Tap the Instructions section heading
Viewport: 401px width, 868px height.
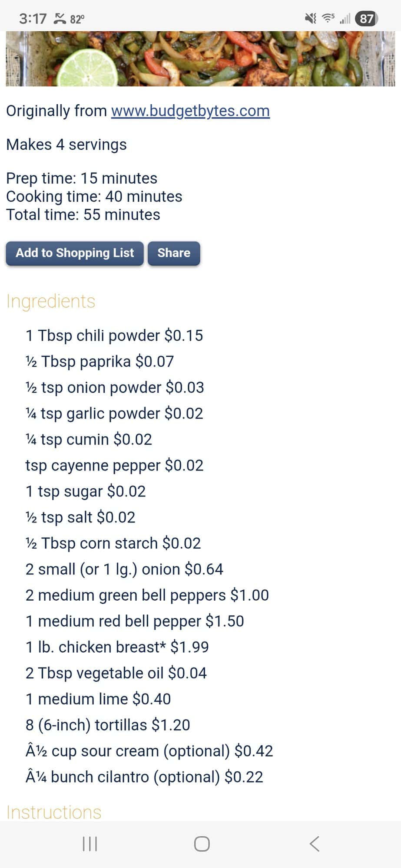click(54, 812)
